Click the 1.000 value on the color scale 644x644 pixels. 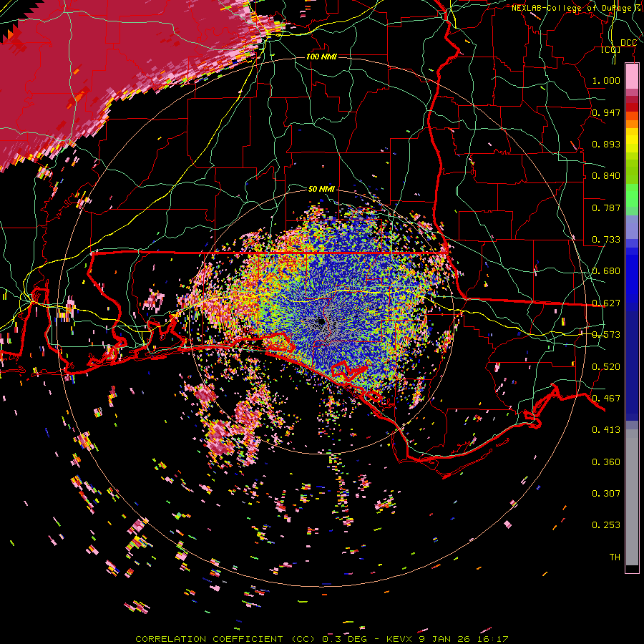click(606, 80)
